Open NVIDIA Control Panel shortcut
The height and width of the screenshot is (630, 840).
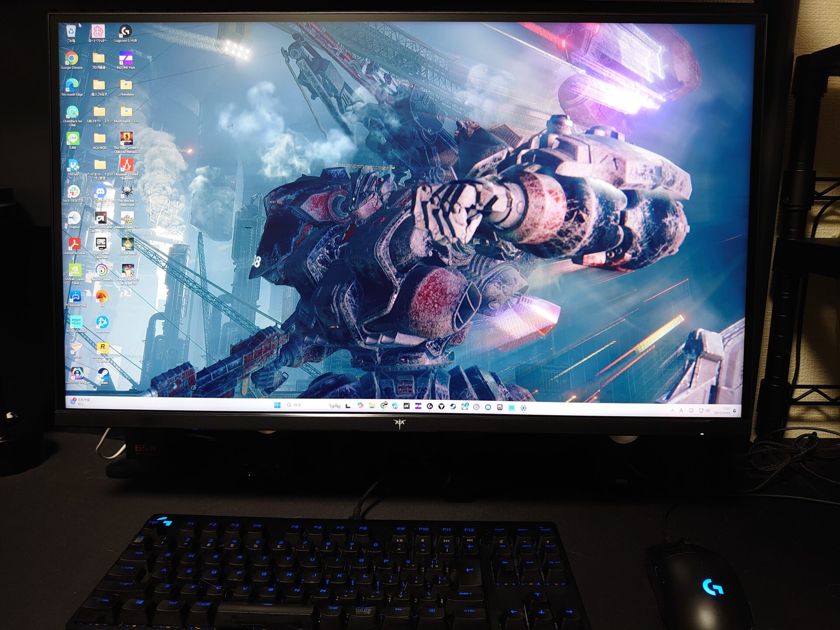(75, 274)
